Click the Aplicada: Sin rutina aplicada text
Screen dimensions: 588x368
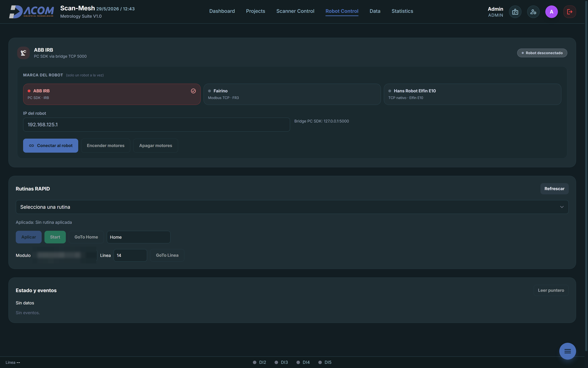tap(44, 222)
